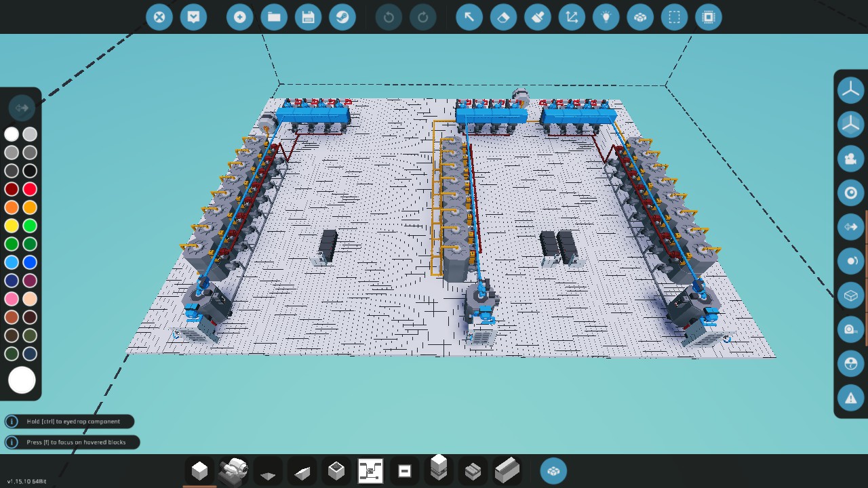The width and height of the screenshot is (868, 488).
Task: Pick the dark red color swatch
Action: [12, 189]
